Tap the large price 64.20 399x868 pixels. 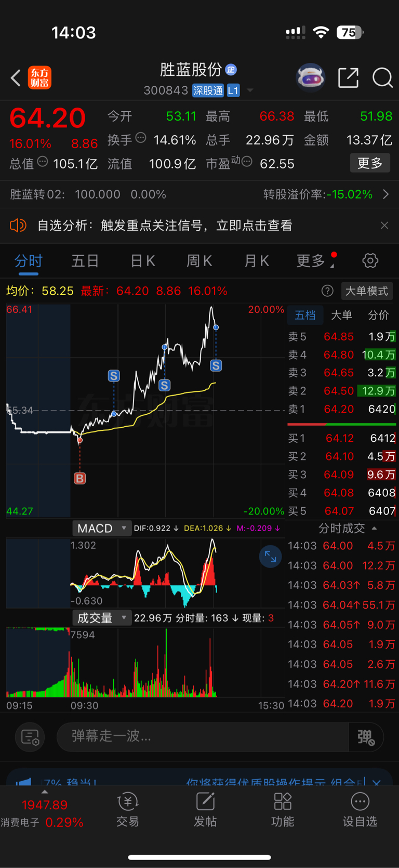coord(47,117)
